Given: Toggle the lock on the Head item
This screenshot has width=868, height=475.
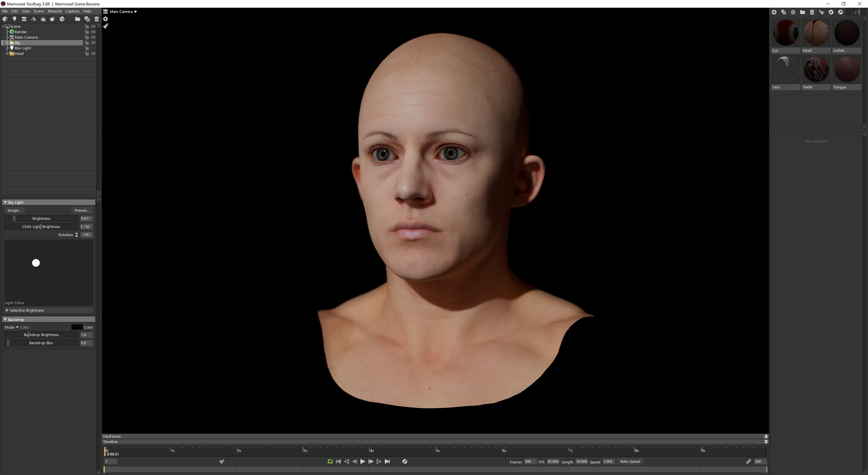Looking at the screenshot, I should pyautogui.click(x=87, y=54).
